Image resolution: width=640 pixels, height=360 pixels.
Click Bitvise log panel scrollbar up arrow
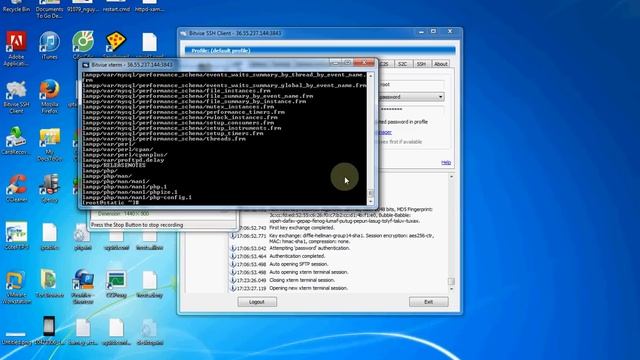(451, 177)
